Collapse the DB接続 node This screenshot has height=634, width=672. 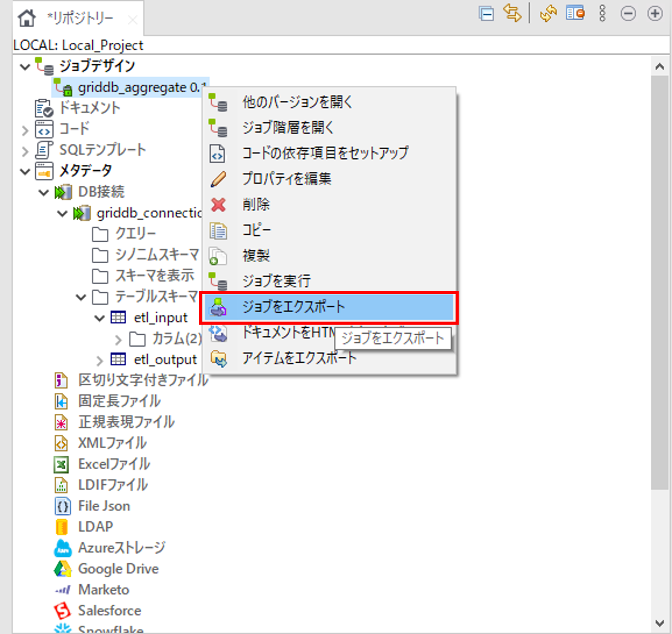pyautogui.click(x=43, y=192)
